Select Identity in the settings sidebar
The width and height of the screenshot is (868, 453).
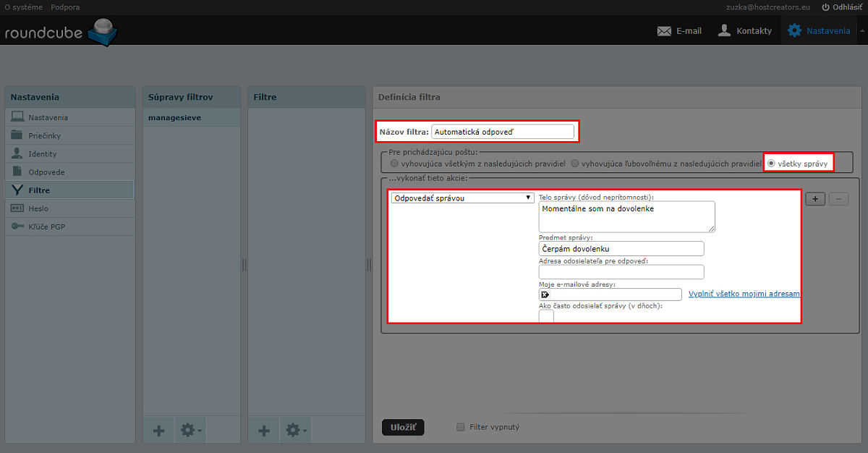69,153
